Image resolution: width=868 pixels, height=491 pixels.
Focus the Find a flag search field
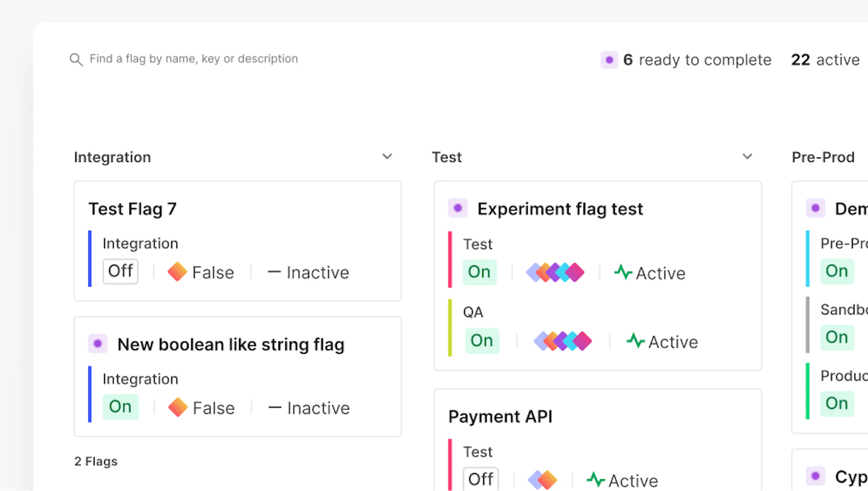pos(194,59)
